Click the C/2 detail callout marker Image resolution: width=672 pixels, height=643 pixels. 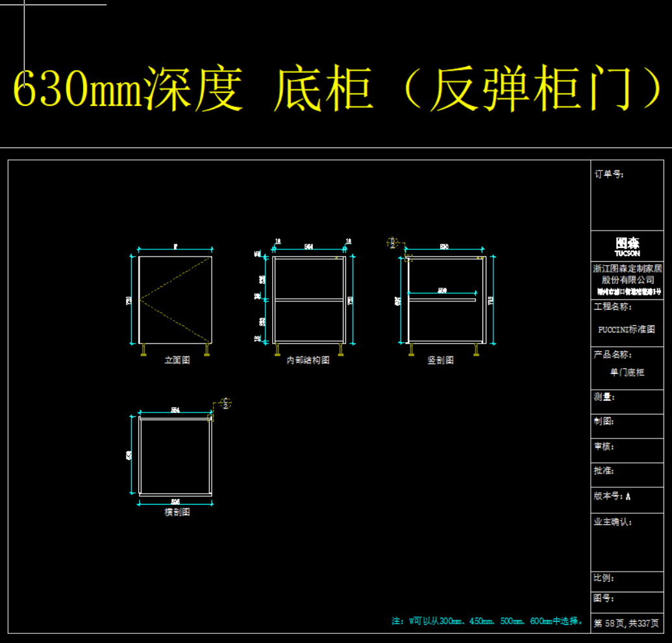[x=225, y=403]
